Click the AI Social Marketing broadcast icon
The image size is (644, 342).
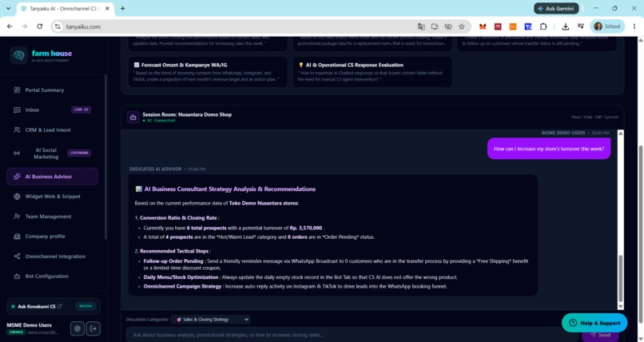click(17, 153)
